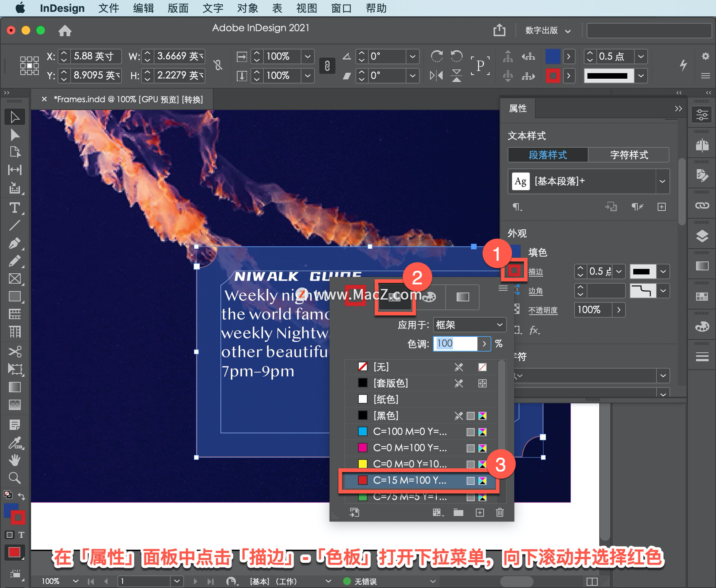Open new color group folder icon
Screen dimensions: 716x588
(458, 513)
